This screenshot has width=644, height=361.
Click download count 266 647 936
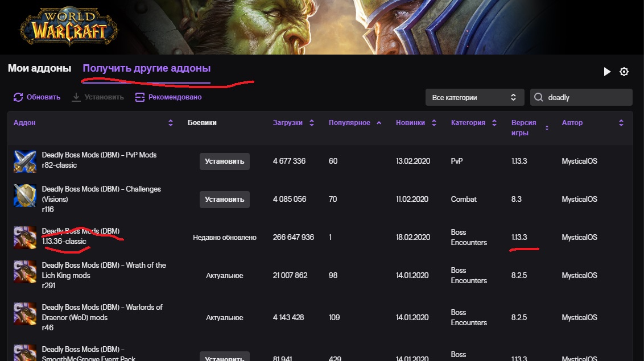point(293,237)
